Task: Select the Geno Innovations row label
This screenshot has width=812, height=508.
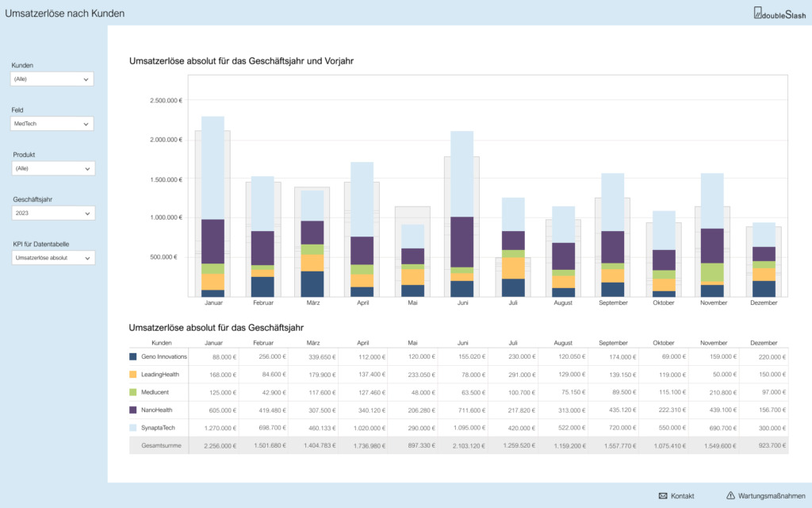Action: [163, 356]
